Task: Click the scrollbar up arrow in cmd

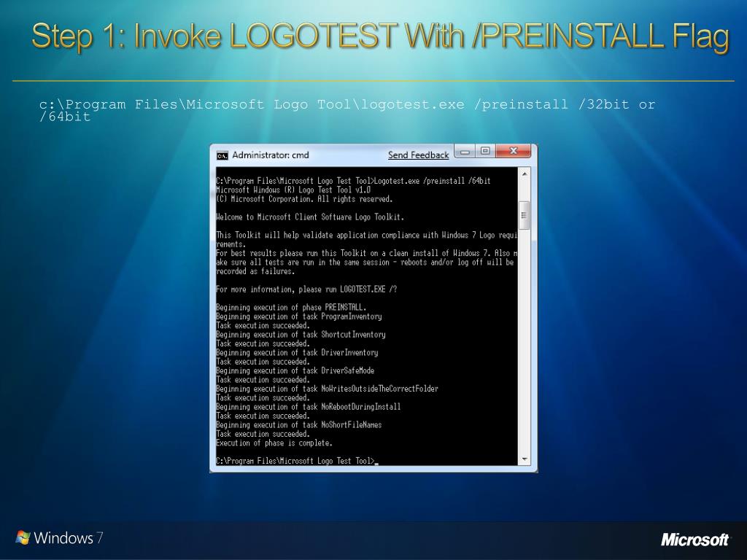Action: tap(524, 174)
